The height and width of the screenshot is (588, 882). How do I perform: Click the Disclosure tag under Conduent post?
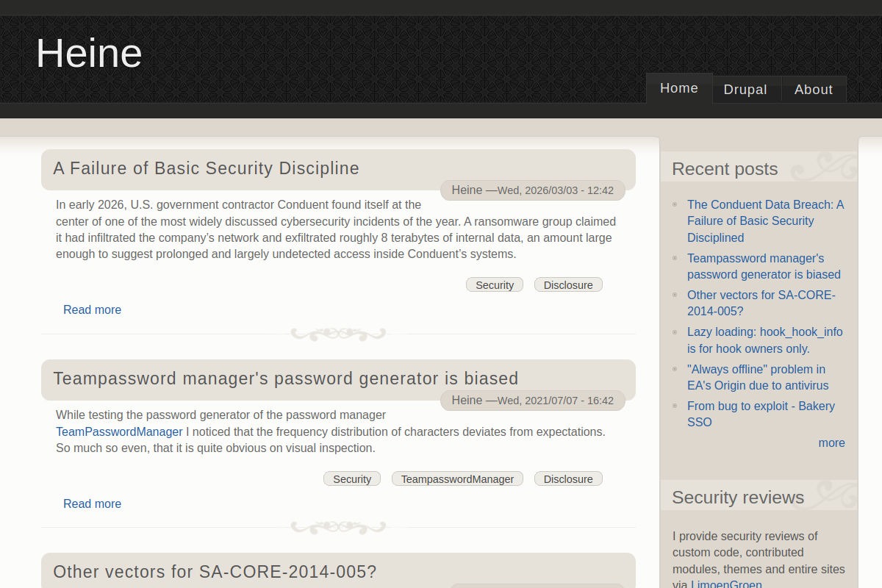pyautogui.click(x=568, y=285)
